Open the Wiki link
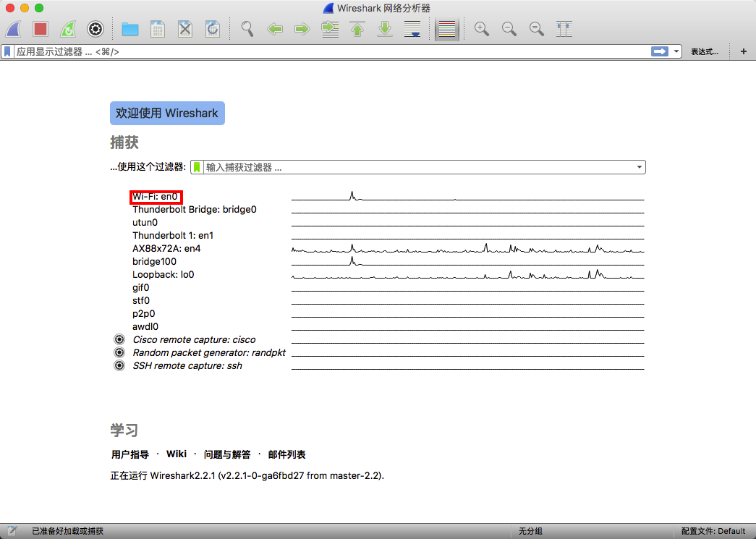Image resolution: width=756 pixels, height=539 pixels. click(177, 454)
